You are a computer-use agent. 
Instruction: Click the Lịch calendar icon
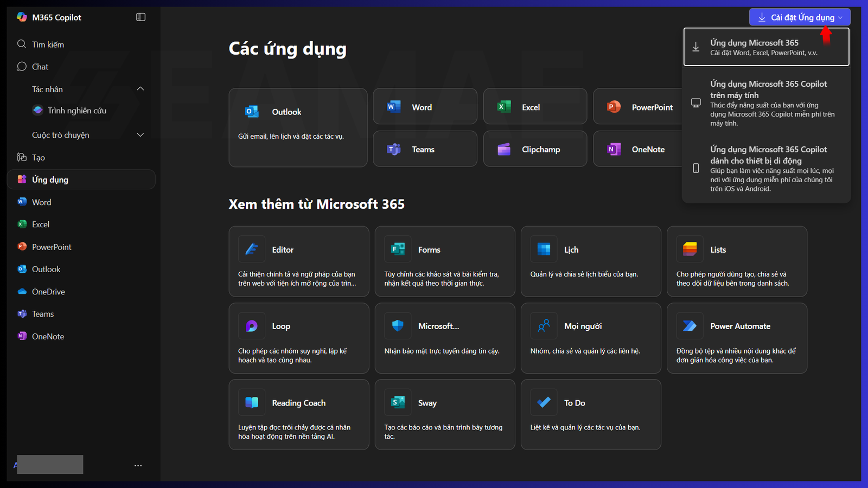[544, 249]
